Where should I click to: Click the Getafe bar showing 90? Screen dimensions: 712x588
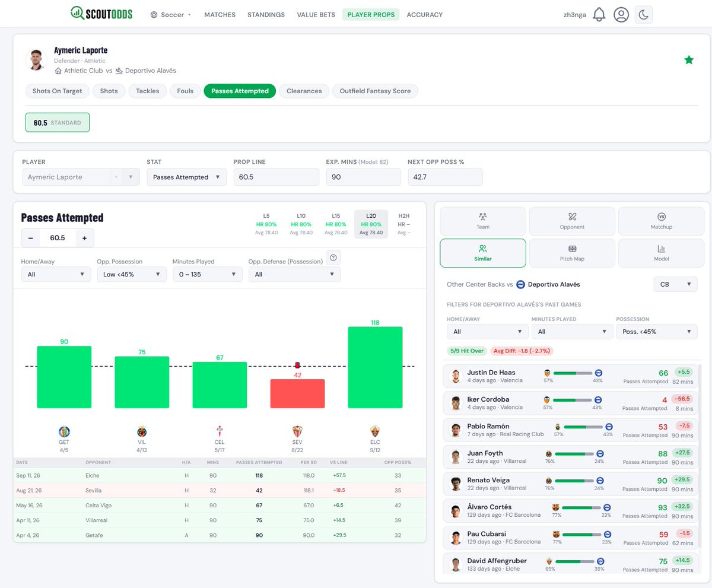coord(64,377)
